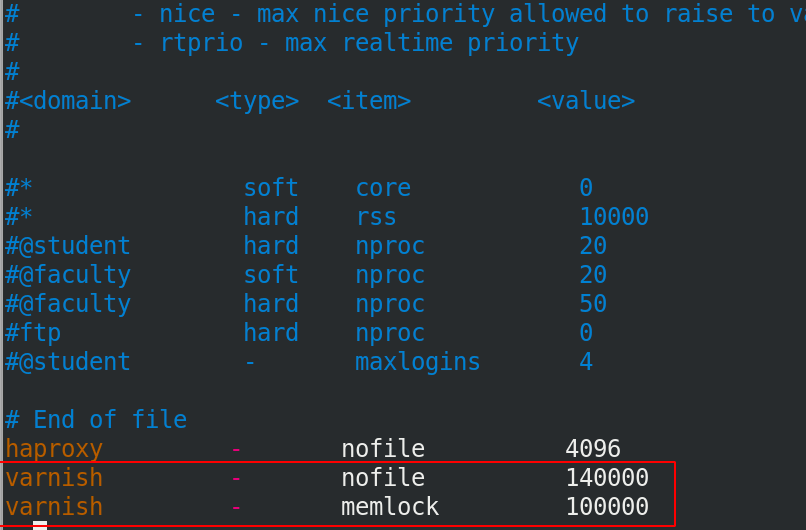Click the '4' value in the maxlogins row
This screenshot has width=806, height=530.
coord(586,361)
